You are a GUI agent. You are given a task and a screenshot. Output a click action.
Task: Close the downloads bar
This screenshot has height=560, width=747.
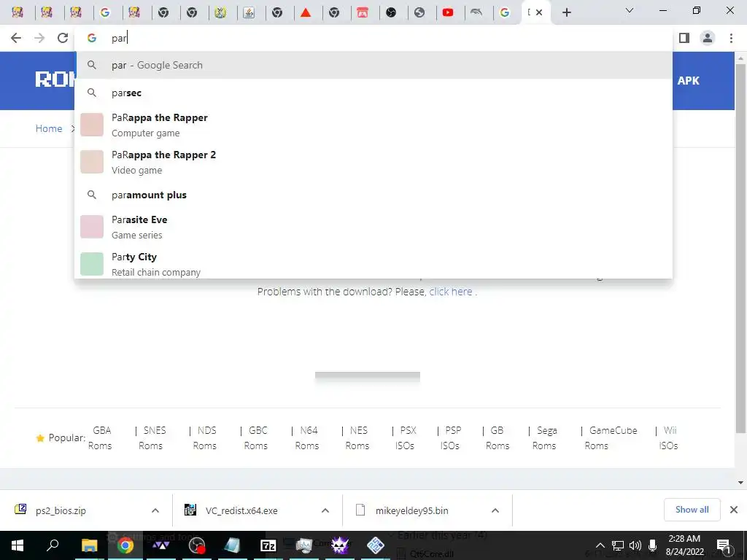(734, 510)
